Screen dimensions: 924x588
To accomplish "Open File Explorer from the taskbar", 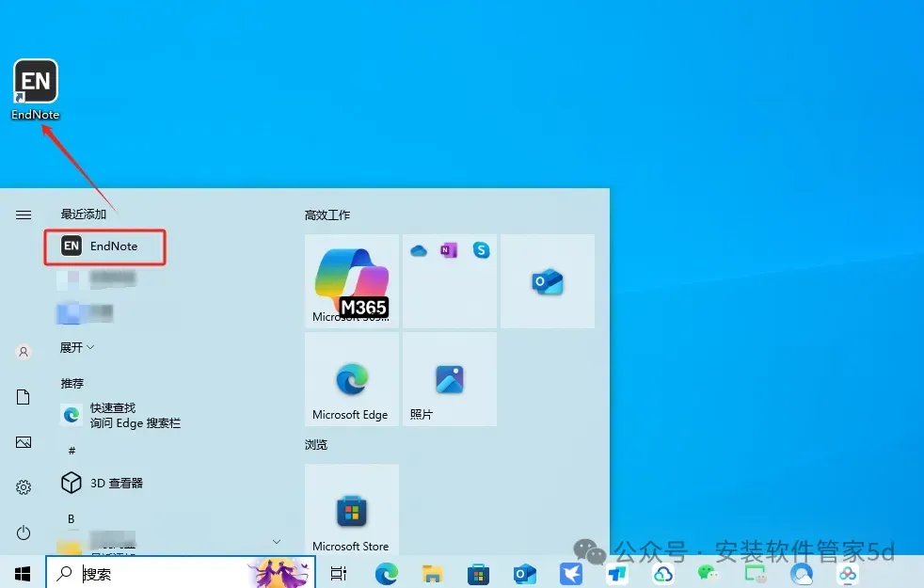I will click(432, 573).
